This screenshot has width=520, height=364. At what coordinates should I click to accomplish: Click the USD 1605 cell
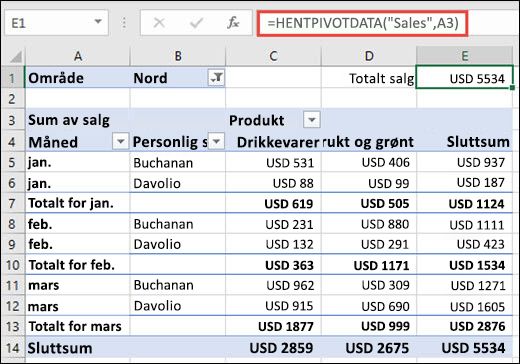[x=464, y=306]
